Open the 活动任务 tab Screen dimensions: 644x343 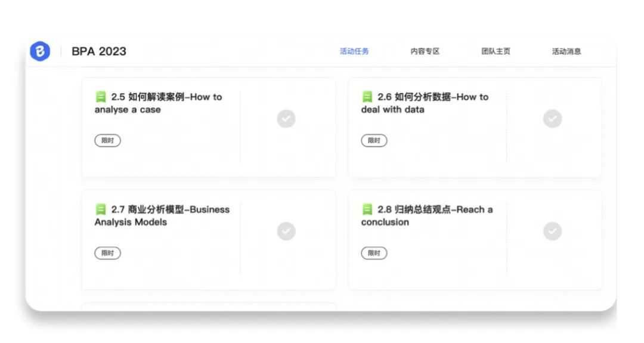[354, 51]
